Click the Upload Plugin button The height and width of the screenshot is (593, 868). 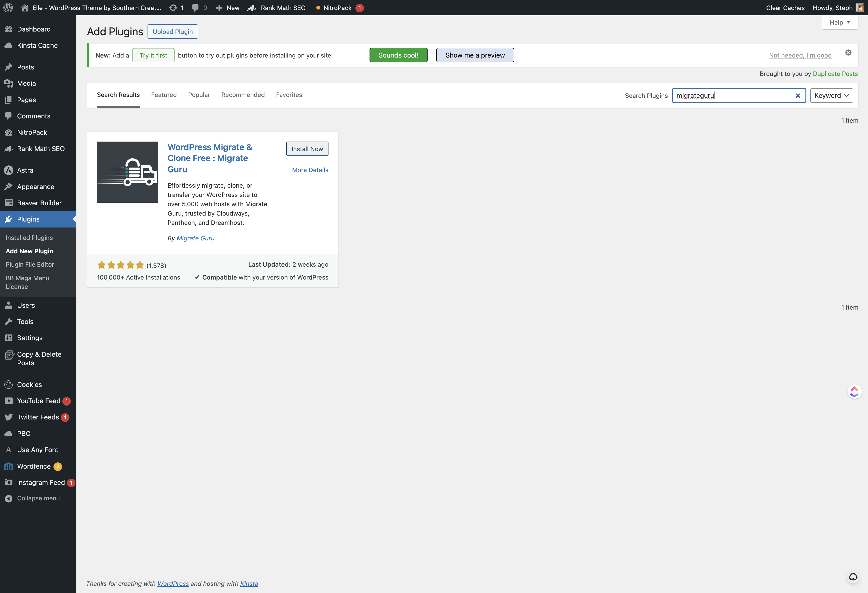(x=173, y=32)
